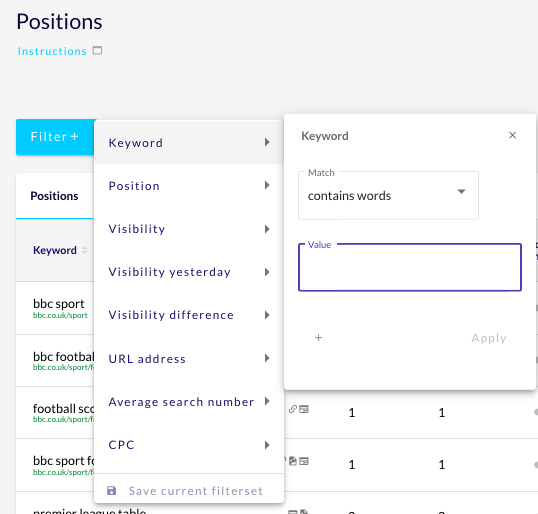
Task: Click the bbc sport keyword
Action: tap(59, 304)
